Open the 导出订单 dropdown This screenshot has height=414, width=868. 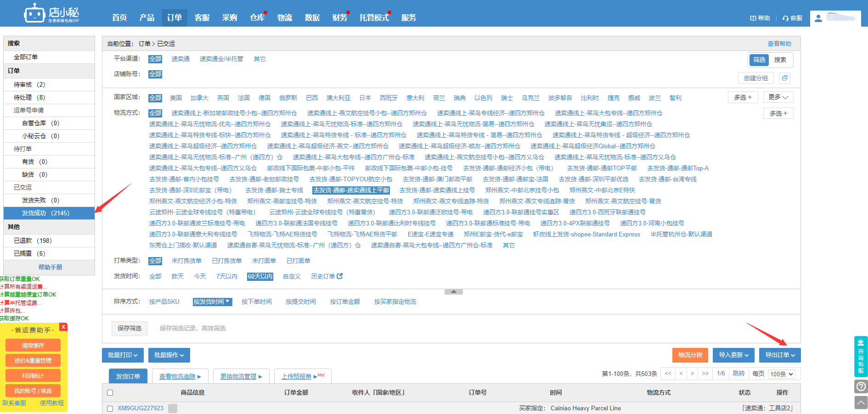[780, 355]
